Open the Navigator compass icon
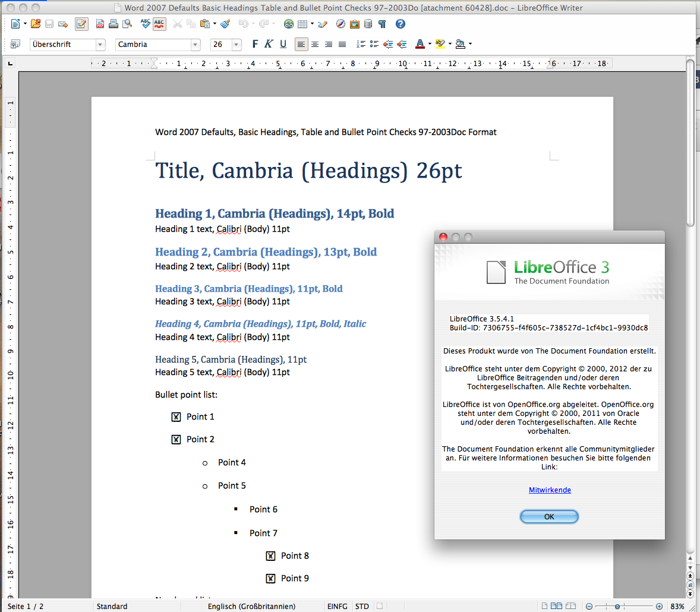The width and height of the screenshot is (700, 612). coord(340,24)
